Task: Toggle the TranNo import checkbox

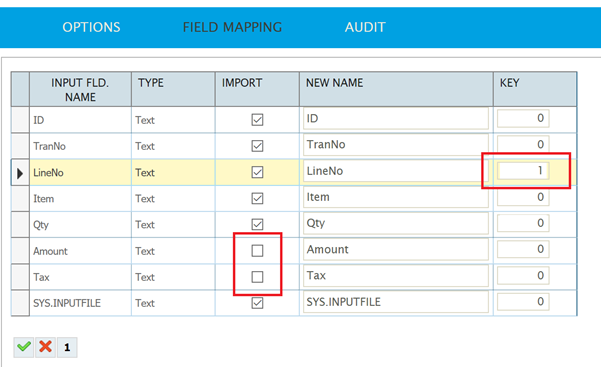Action: (257, 146)
